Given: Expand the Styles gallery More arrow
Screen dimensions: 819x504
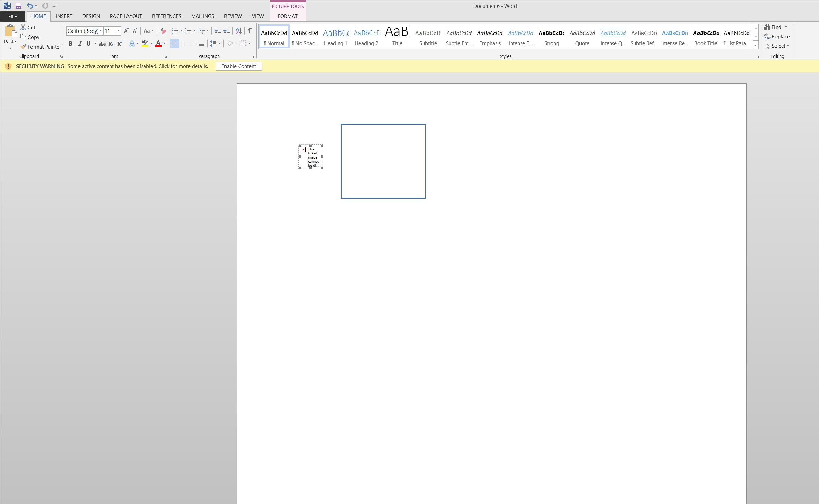Looking at the screenshot, I should pyautogui.click(x=756, y=45).
